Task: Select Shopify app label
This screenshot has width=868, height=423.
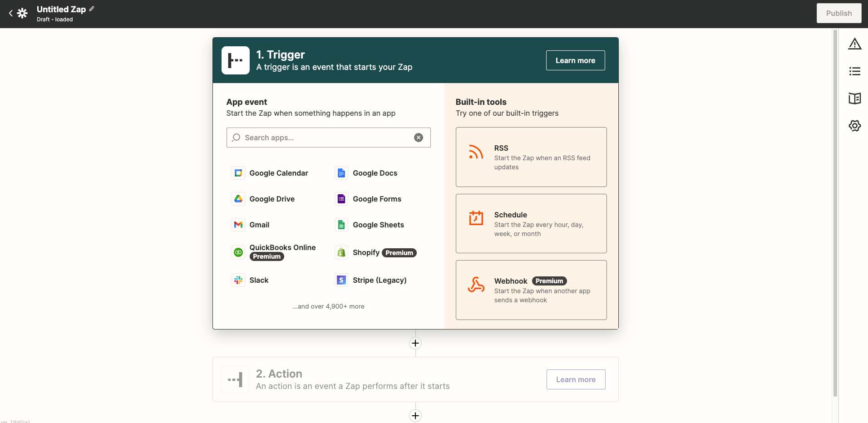Action: [x=366, y=252]
